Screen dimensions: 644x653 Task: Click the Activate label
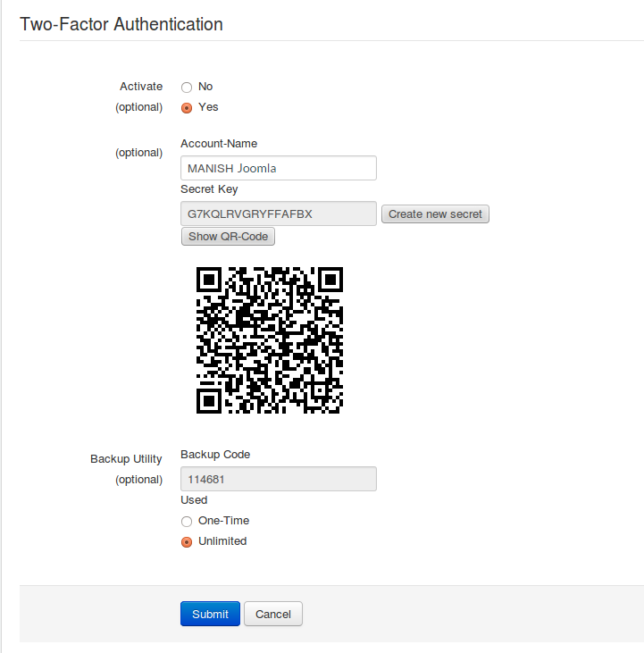(141, 87)
